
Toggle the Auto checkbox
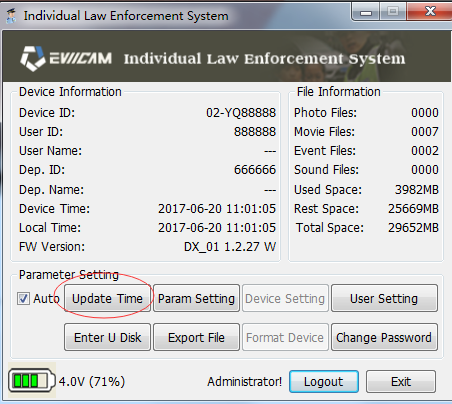23,298
